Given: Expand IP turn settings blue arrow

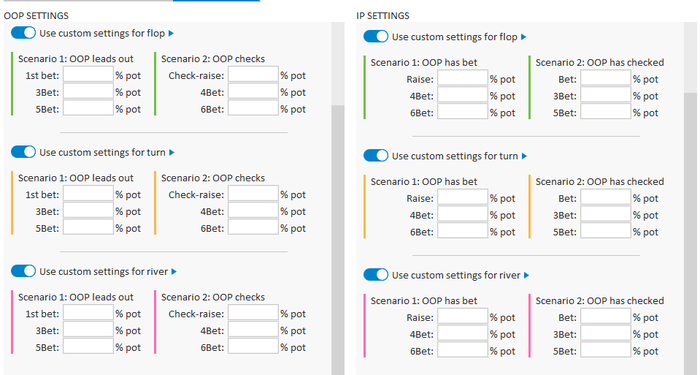Looking at the screenshot, I should 525,156.
